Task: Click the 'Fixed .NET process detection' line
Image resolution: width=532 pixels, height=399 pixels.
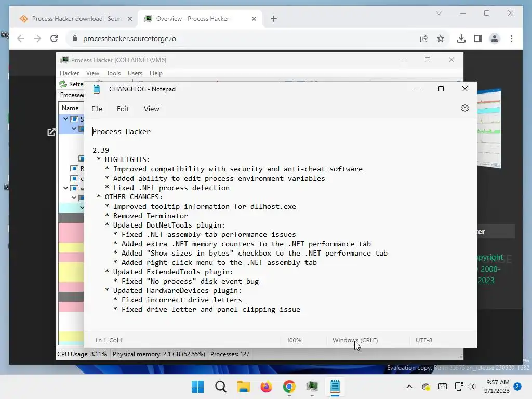Action: (171, 188)
